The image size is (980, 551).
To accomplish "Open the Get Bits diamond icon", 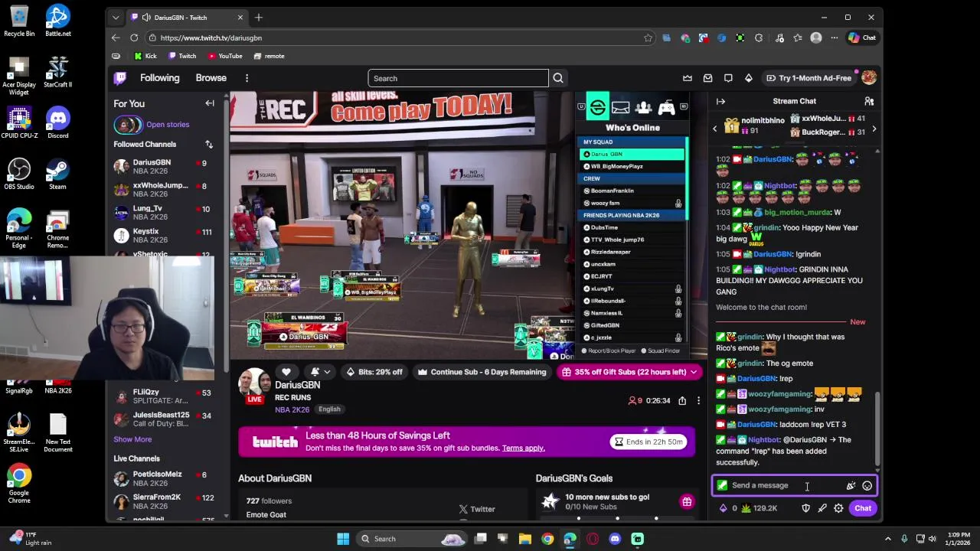I will [749, 78].
